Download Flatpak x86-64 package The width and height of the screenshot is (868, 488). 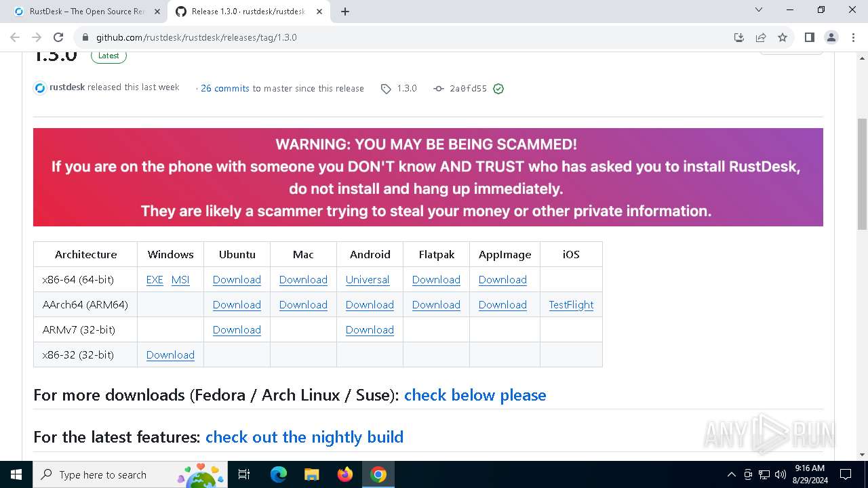tap(436, 280)
